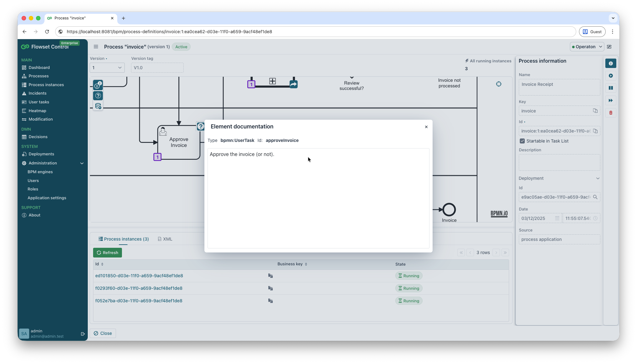Image resolution: width=637 pixels, height=364 pixels.
Task: Open instance ed101850-d03e-11f0-a659-9acf48ef1de8
Action: tap(139, 276)
